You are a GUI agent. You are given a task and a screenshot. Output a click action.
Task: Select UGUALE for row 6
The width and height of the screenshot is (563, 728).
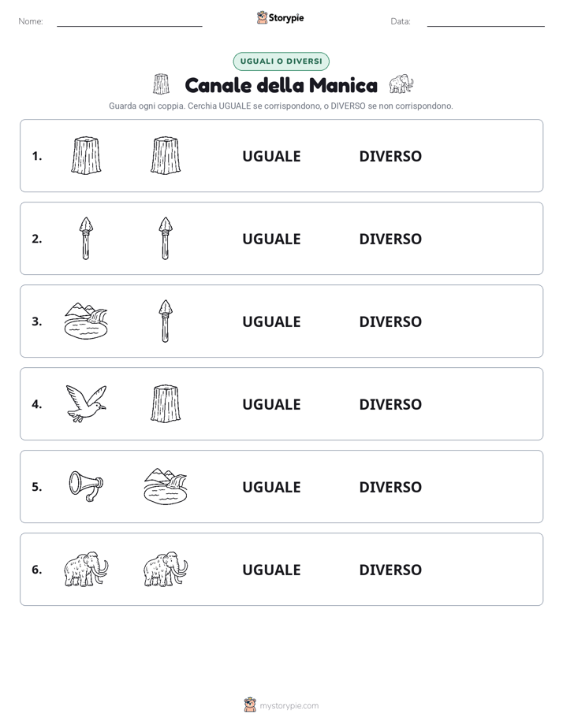[271, 570]
